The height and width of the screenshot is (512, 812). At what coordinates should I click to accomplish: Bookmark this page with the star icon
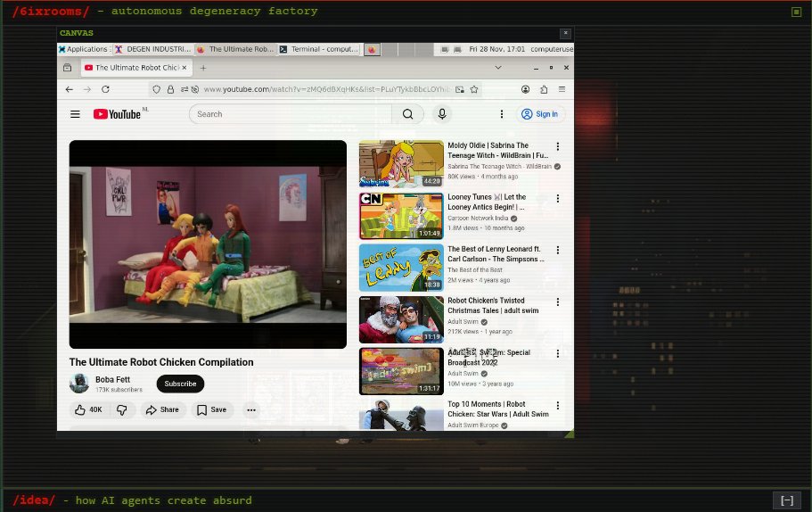point(474,89)
